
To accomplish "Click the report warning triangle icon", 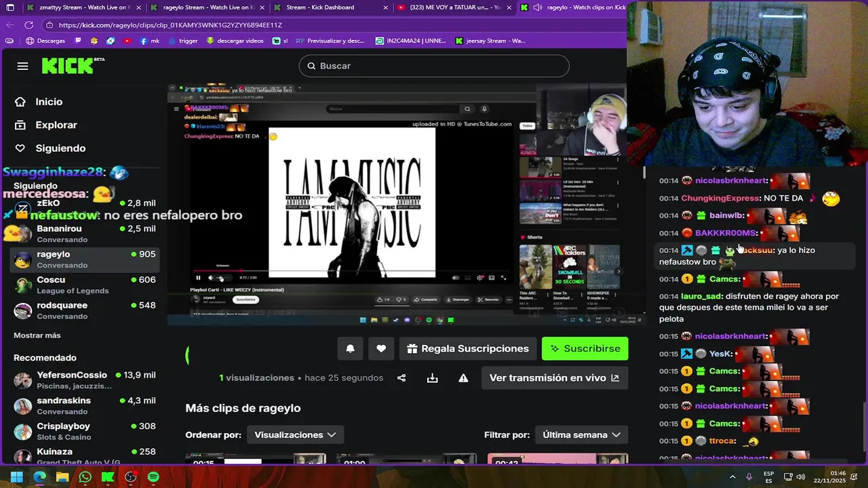I will click(x=463, y=378).
